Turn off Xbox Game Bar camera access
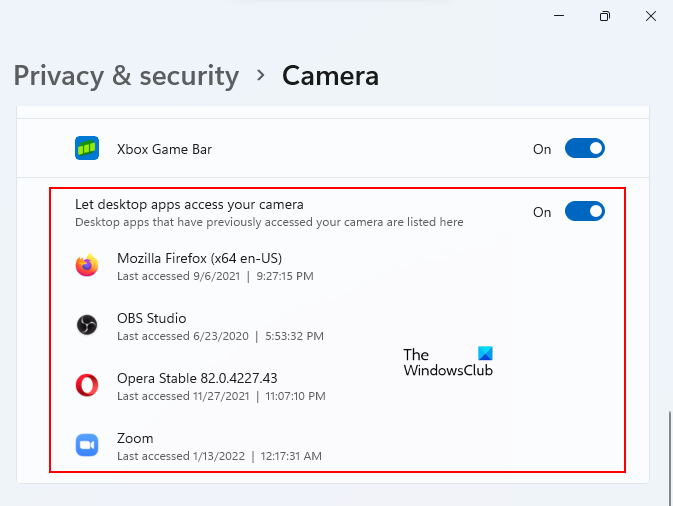This screenshot has width=673, height=506. coord(585,149)
